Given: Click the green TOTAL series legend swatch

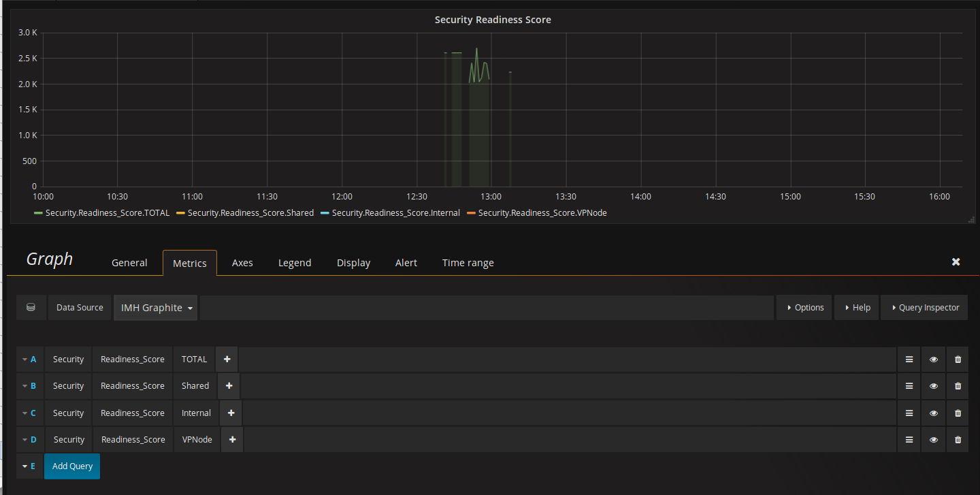Looking at the screenshot, I should 38,213.
